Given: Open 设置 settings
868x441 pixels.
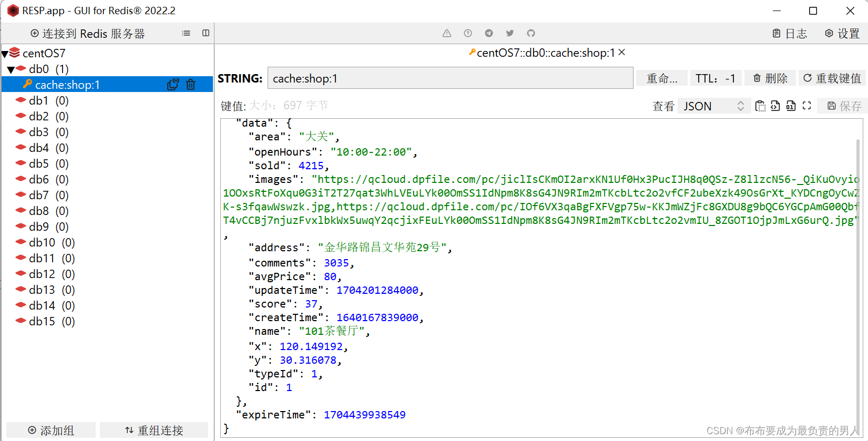Looking at the screenshot, I should click(x=842, y=34).
